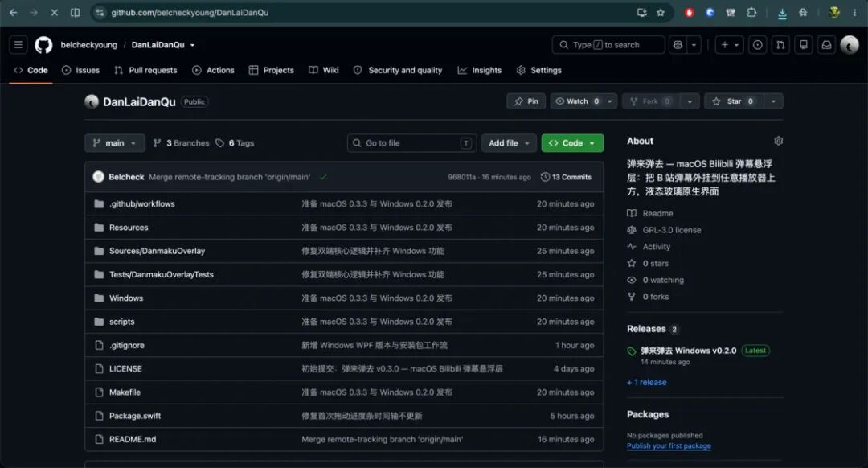Bookmark this page with the star icon
The height and width of the screenshot is (468, 868).
[661, 12]
